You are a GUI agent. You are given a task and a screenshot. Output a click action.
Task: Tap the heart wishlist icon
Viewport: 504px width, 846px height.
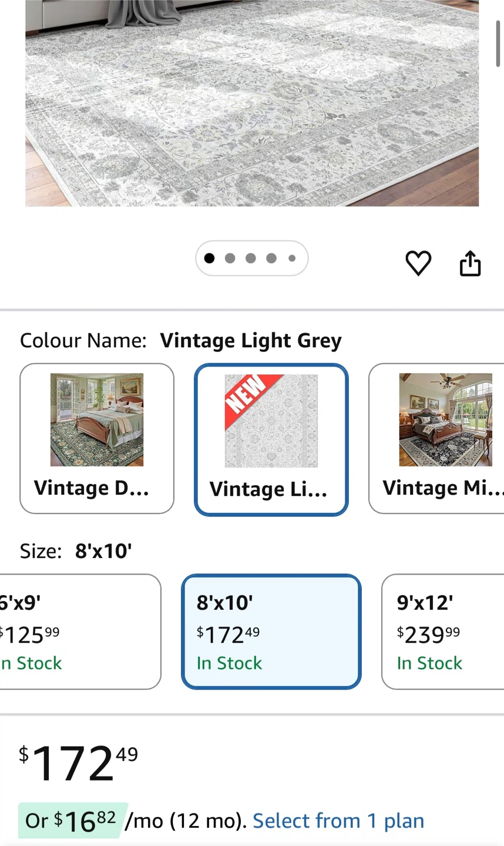(418, 263)
